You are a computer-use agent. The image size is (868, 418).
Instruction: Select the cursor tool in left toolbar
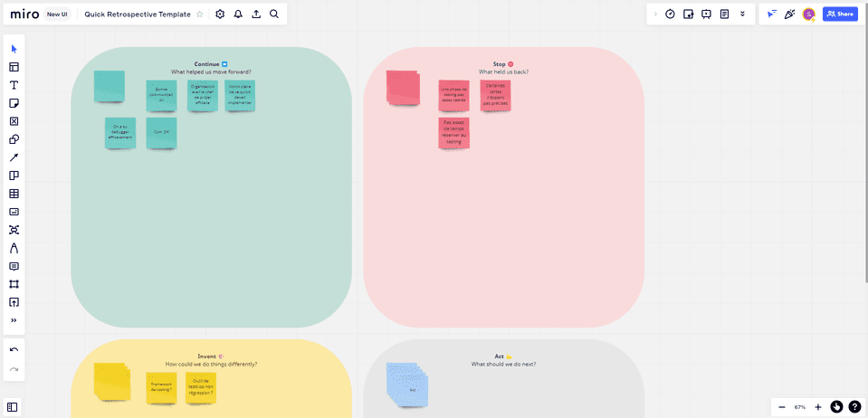click(14, 49)
